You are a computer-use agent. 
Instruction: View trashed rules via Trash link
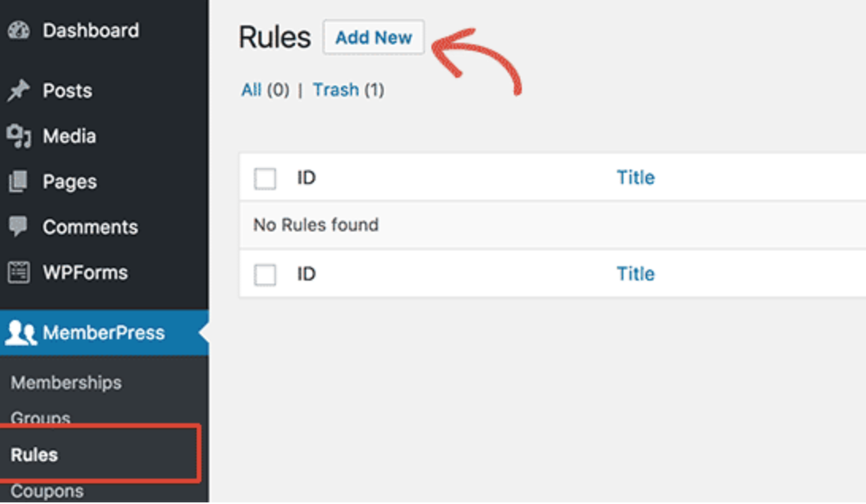point(335,90)
